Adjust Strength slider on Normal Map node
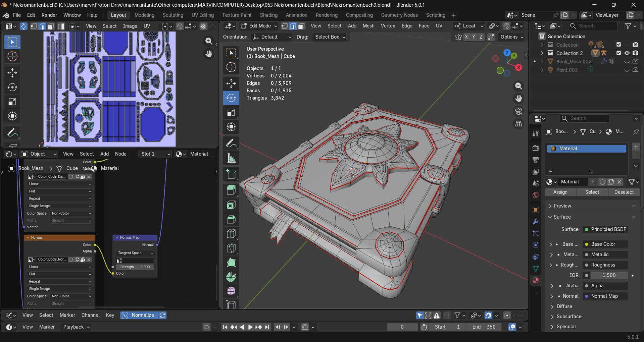The width and height of the screenshot is (644, 342). click(x=135, y=267)
